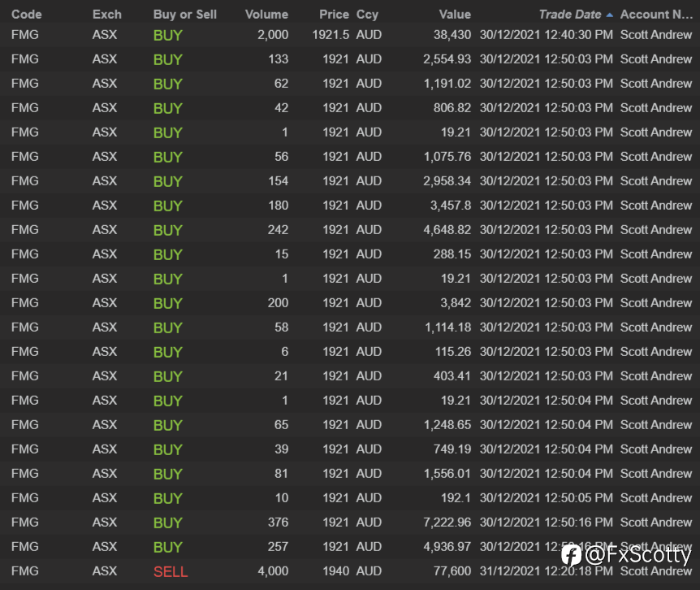This screenshot has width=700, height=590.
Task: Select the 2,554.93 value cell
Action: click(447, 59)
